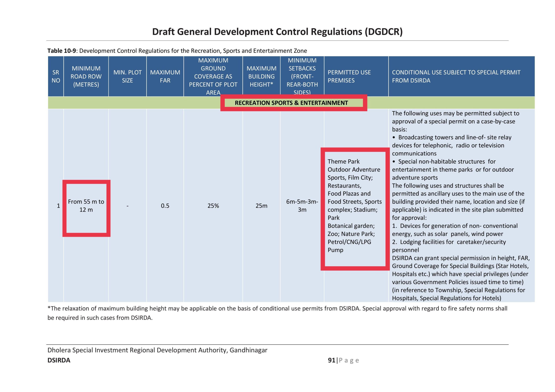Click the Permitted Use Premises header cell
555x392 pixels.
point(349,76)
